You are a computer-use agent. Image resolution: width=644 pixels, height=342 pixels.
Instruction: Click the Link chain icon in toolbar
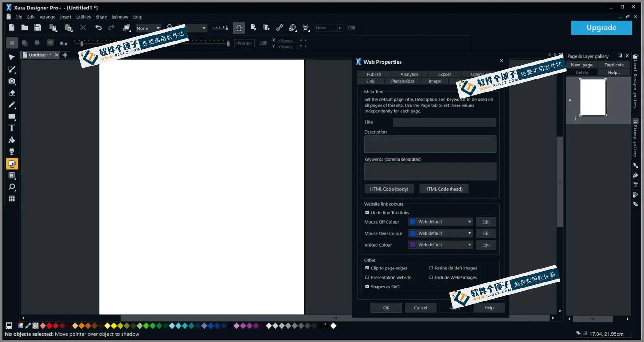coord(279,28)
